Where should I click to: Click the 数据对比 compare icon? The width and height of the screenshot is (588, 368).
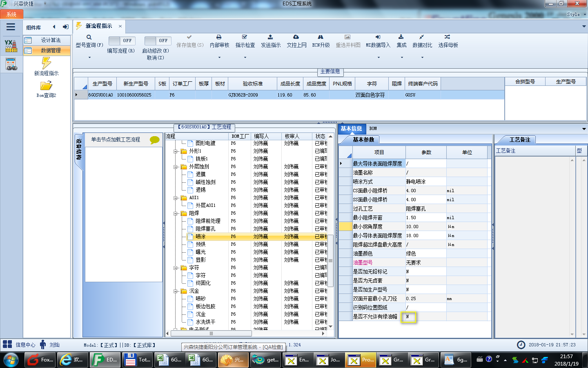[x=422, y=37]
